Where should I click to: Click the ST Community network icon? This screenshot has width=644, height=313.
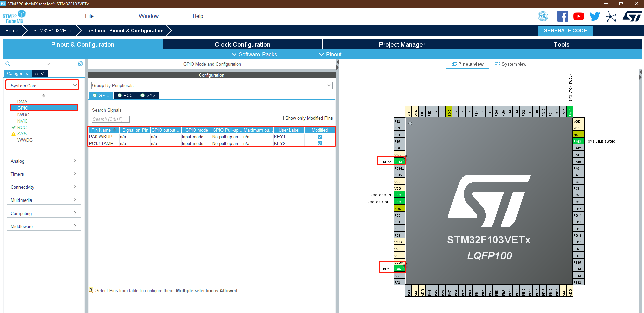coord(611,16)
